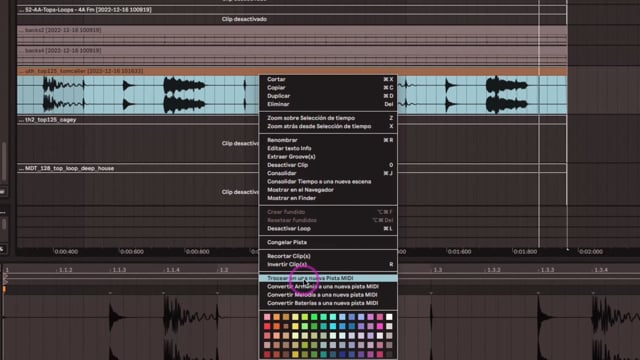Select the backs4 clip header
The image size is (640, 360).
click(292, 51)
